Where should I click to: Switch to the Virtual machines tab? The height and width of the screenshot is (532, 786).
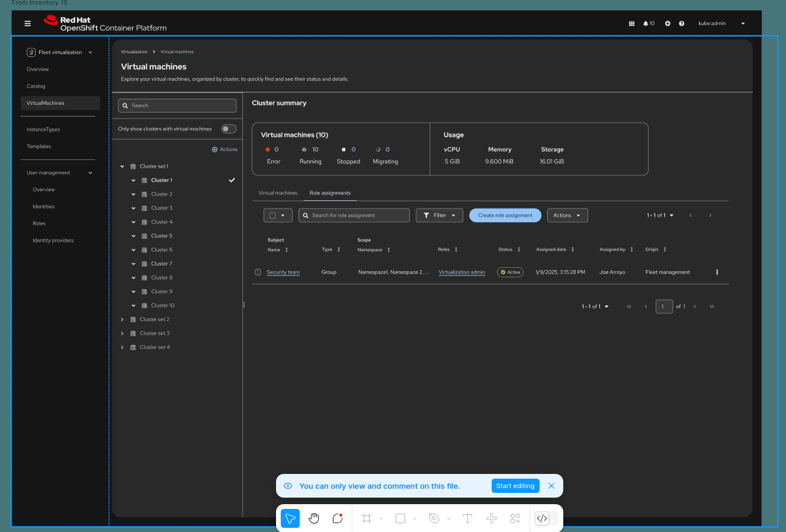click(278, 193)
